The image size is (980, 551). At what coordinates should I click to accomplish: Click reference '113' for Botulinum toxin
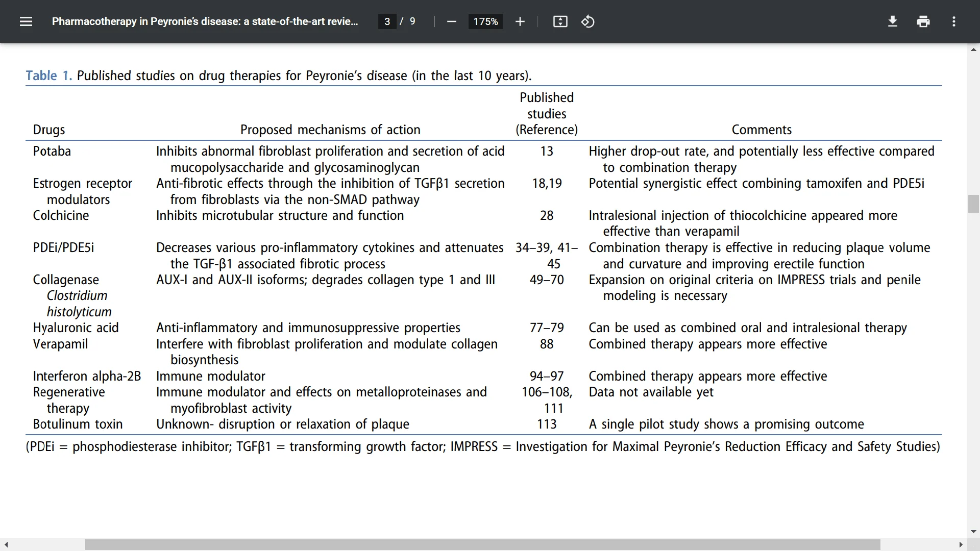click(x=547, y=424)
